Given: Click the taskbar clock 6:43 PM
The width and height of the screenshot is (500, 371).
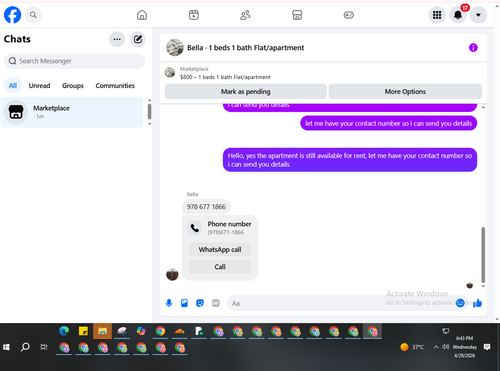Looking at the screenshot, I should click(x=465, y=338).
